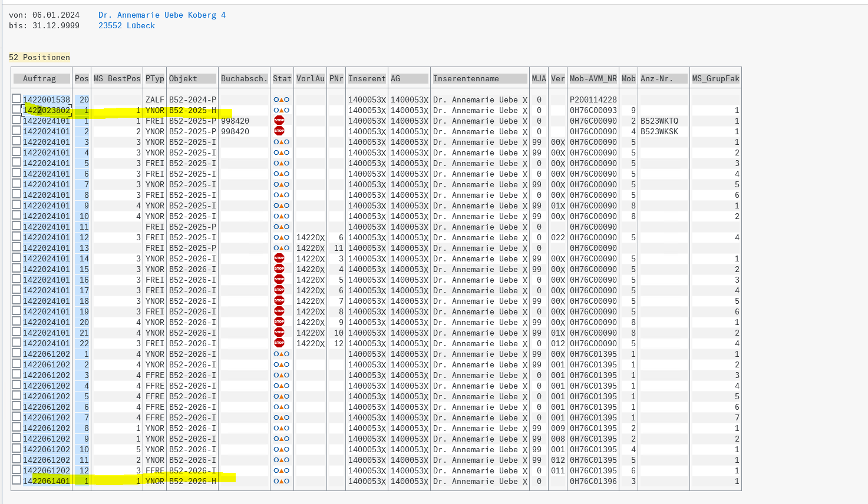Image resolution: width=868 pixels, height=504 pixels.
Task: Click status icon in row 1422023802
Action: tap(282, 110)
